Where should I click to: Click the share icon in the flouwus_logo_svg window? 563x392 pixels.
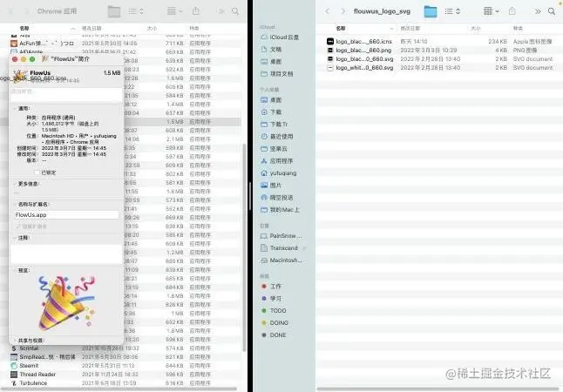click(x=512, y=11)
